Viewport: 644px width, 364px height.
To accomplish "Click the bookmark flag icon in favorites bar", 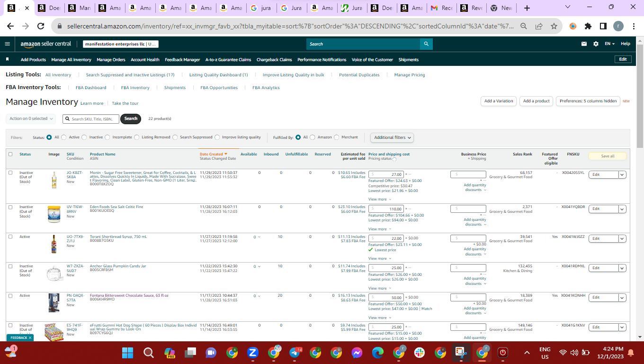I will tap(7, 60).
